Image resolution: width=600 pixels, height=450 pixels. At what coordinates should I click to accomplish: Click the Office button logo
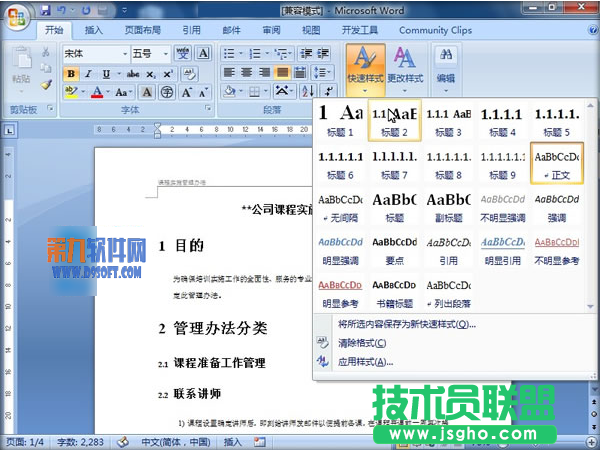coord(17,17)
